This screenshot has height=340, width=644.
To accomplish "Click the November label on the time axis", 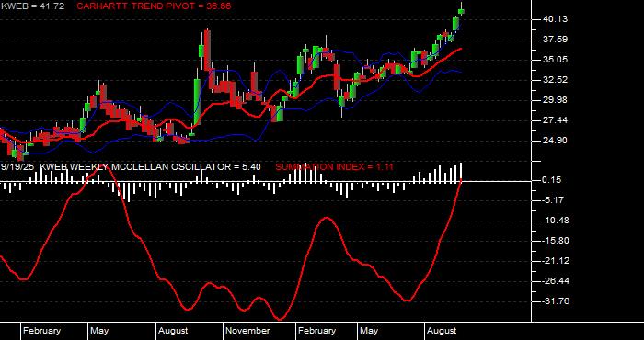I will click(248, 331).
